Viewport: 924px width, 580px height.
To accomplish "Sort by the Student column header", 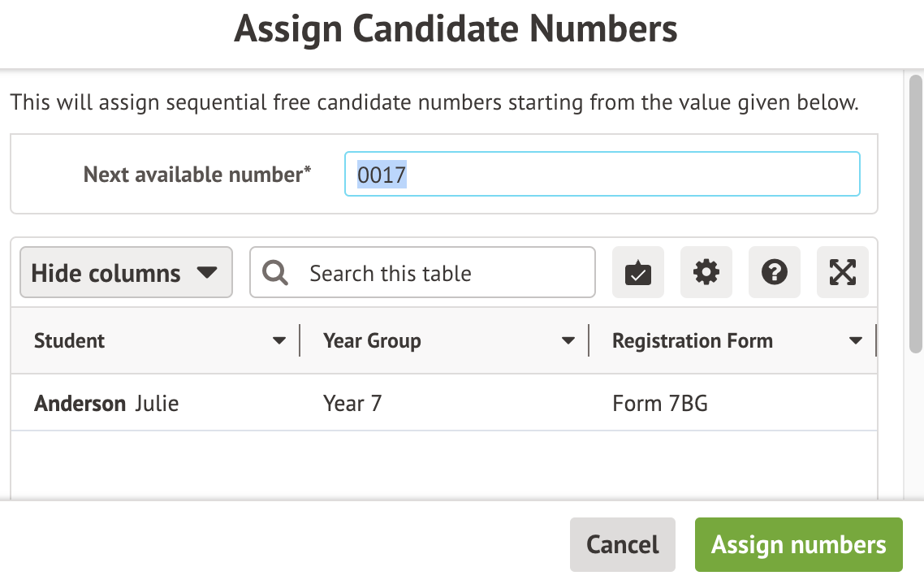I will (x=70, y=341).
